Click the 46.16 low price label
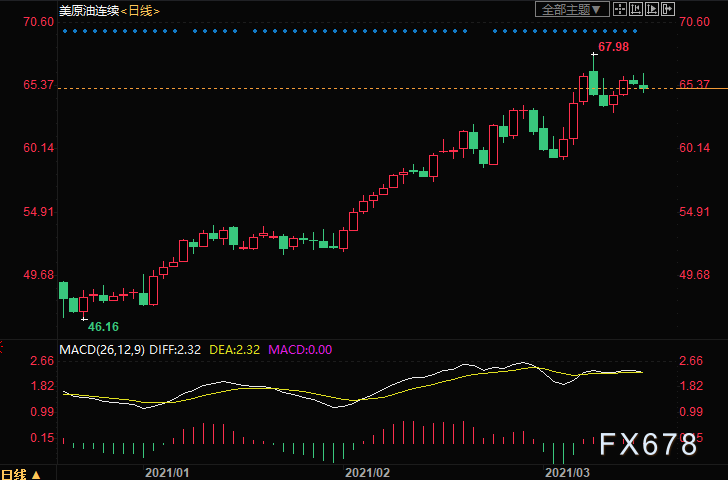Viewport: 728px width, 480px height. click(x=103, y=327)
